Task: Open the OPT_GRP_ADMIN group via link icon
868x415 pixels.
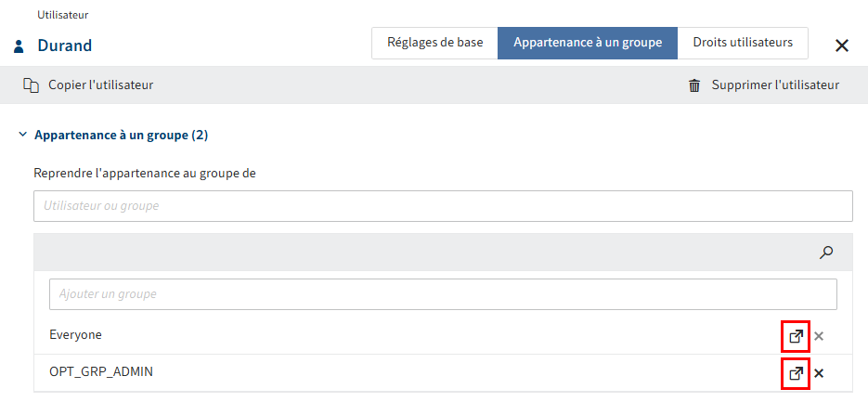Action: pyautogui.click(x=796, y=373)
